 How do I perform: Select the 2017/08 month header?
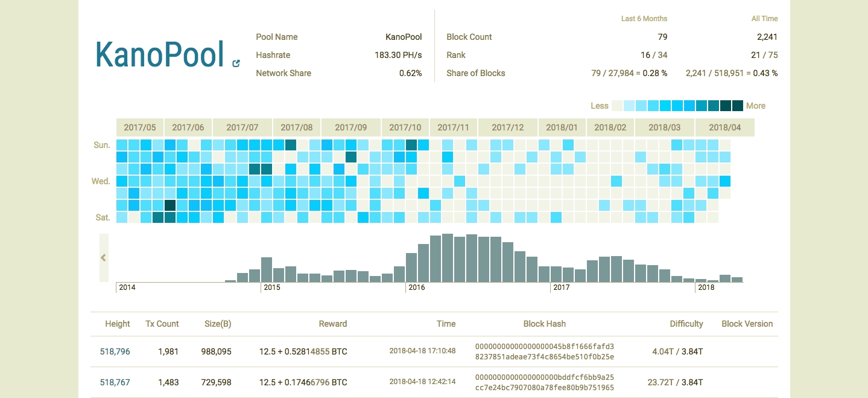tap(297, 127)
